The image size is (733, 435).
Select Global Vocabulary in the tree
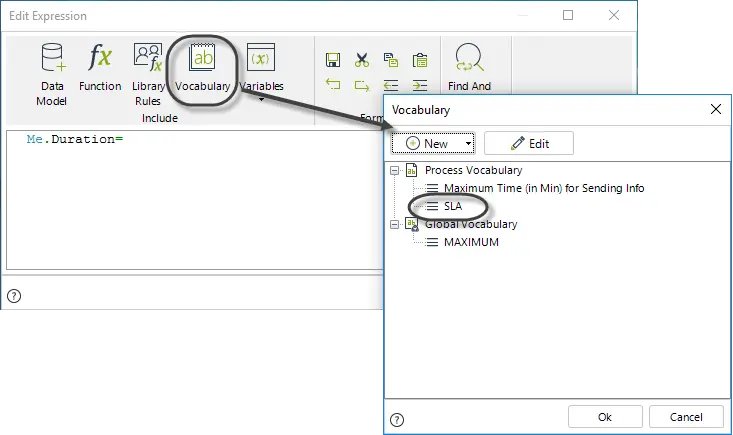(471, 224)
